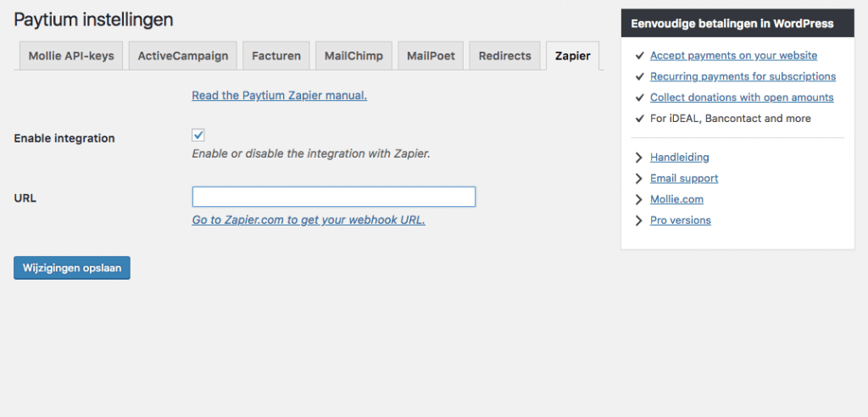
Task: Open Recurring payments for subscriptions link
Action: pyautogui.click(x=743, y=77)
